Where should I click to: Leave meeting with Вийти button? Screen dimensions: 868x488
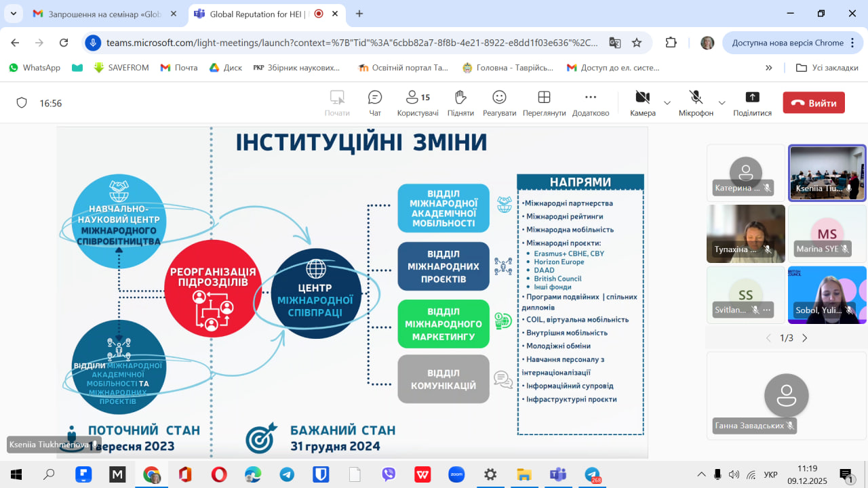(x=813, y=103)
